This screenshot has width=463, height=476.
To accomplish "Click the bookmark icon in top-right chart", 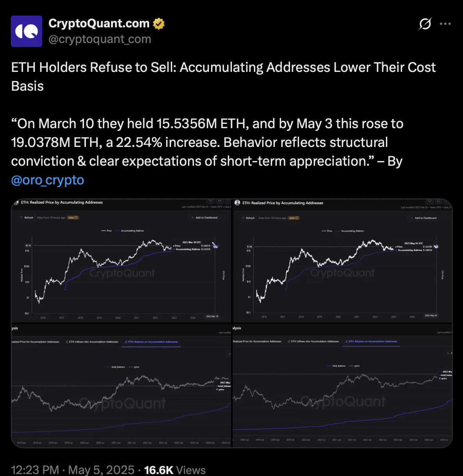I will pyautogui.click(x=439, y=201).
